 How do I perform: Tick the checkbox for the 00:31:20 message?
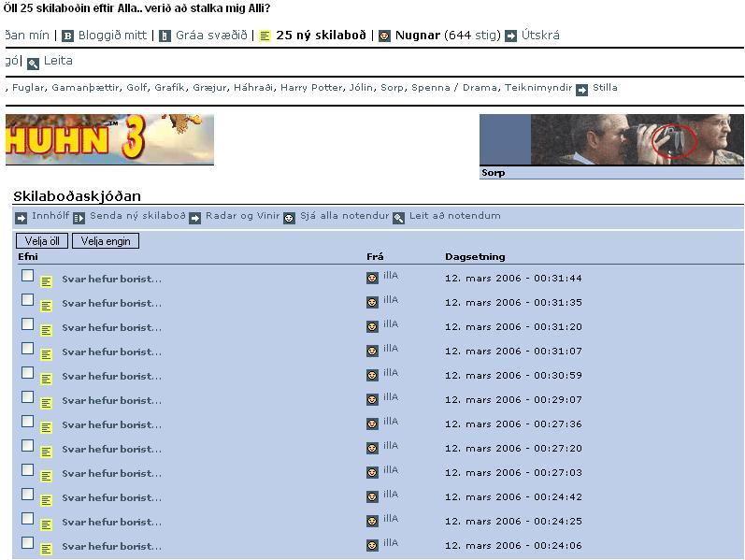(27, 324)
